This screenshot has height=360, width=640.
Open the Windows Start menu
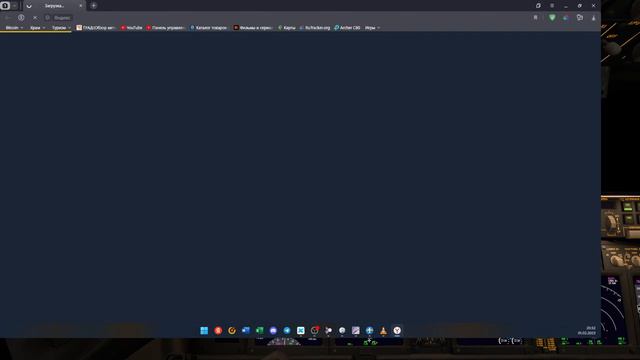pos(204,331)
